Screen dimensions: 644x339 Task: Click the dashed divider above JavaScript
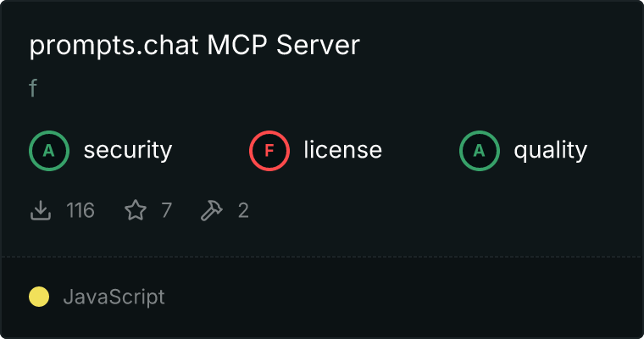pyautogui.click(x=322, y=258)
